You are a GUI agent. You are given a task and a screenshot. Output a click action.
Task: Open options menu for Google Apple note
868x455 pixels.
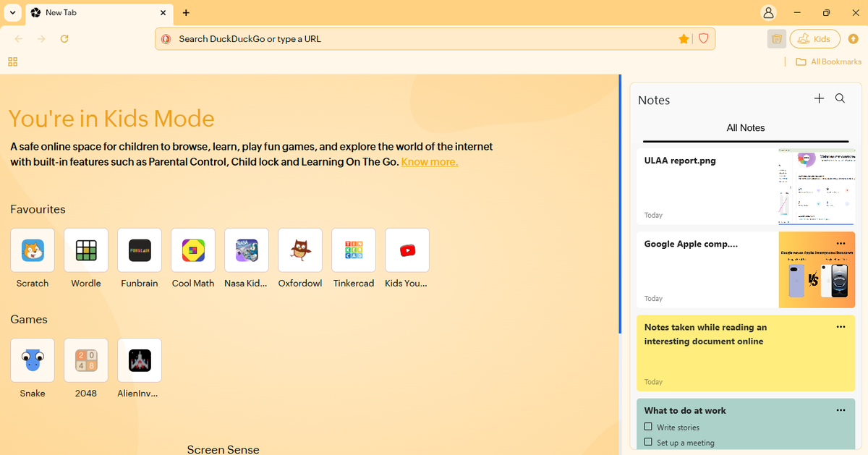pyautogui.click(x=841, y=243)
